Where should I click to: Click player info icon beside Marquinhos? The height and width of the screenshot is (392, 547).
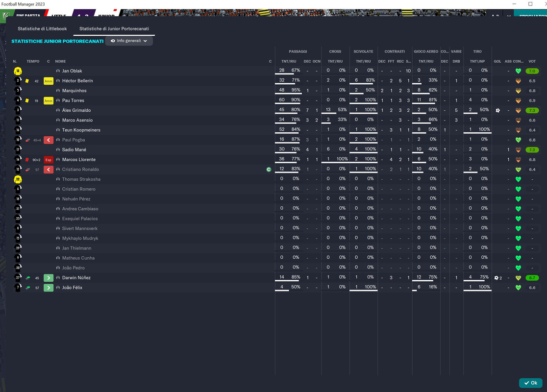pyautogui.click(x=58, y=91)
